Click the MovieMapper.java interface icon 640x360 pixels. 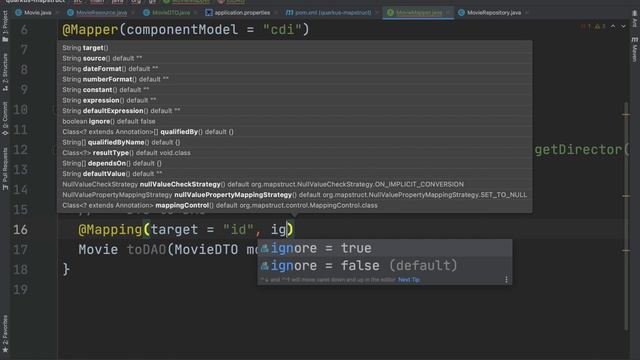390,13
